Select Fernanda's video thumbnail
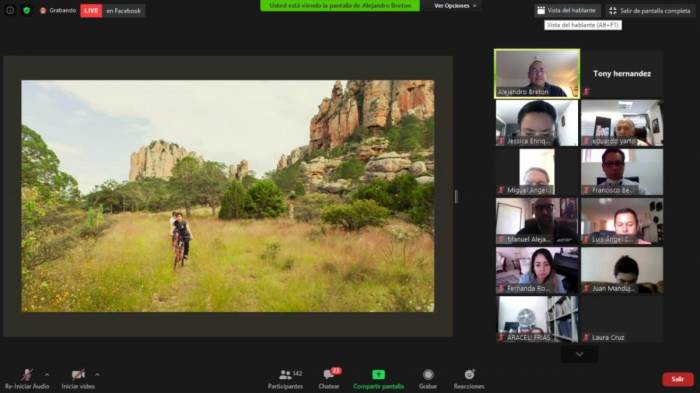Screen dimensions: 700x393 coord(537,271)
